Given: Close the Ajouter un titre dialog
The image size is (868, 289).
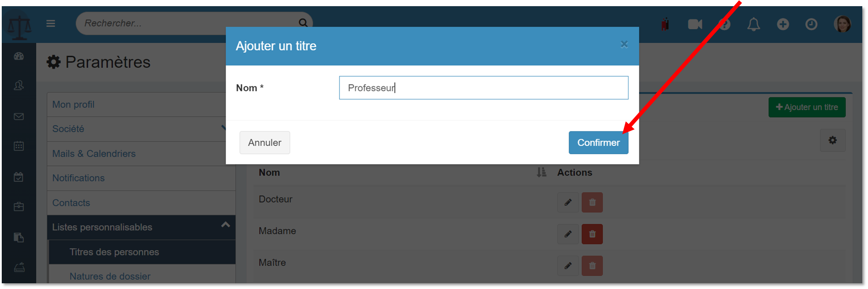Looking at the screenshot, I should pyautogui.click(x=624, y=44).
